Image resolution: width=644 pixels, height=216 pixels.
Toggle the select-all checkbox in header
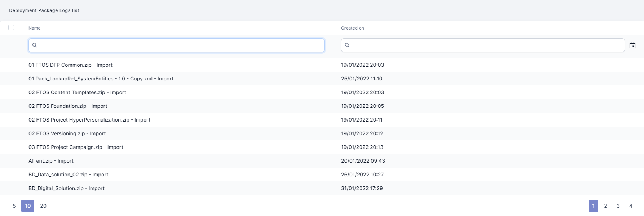point(11,27)
